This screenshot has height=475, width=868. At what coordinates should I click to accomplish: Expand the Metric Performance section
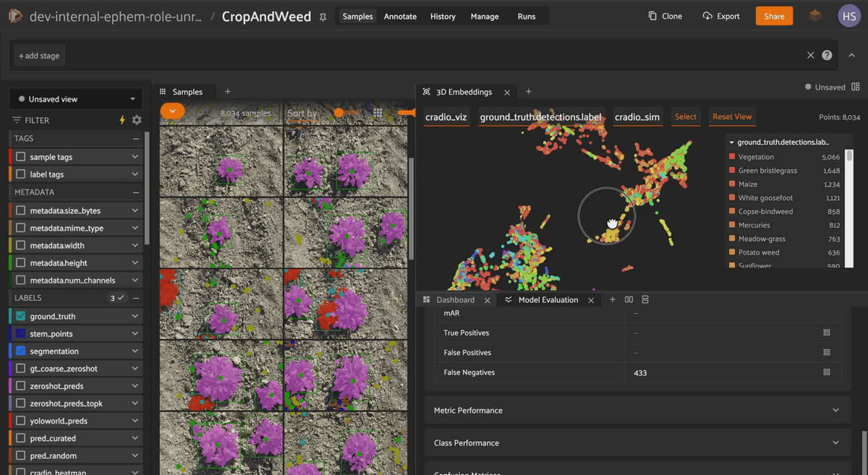[637, 410]
